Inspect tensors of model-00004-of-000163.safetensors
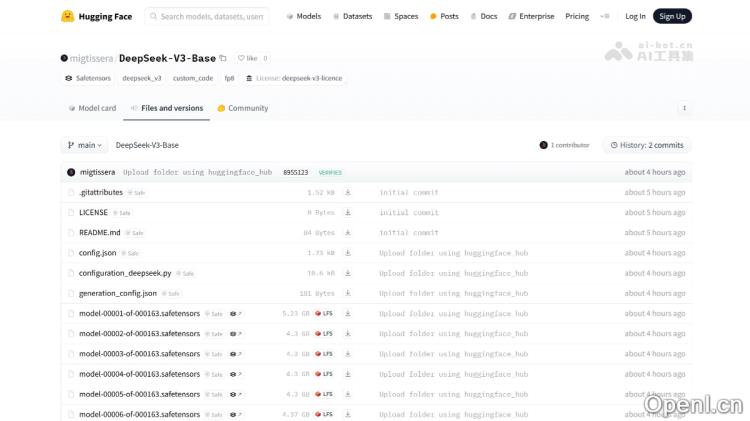Image resolution: width=750 pixels, height=421 pixels. (x=235, y=374)
